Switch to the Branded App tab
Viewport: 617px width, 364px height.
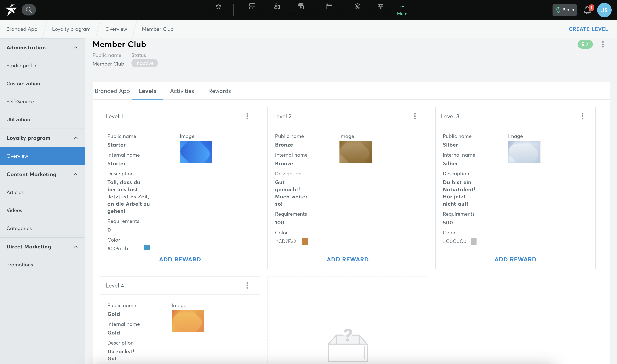(x=112, y=91)
